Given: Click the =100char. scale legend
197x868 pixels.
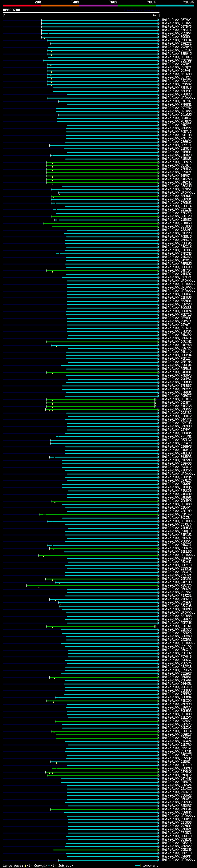Looking at the screenshot, I should [x=147, y=866].
